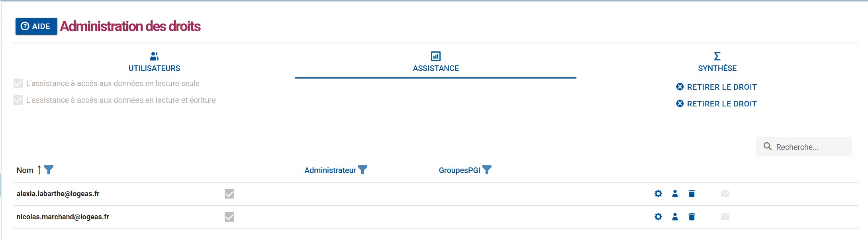Open the GroupesPGI column filter
This screenshot has height=240, width=868.
487,170
